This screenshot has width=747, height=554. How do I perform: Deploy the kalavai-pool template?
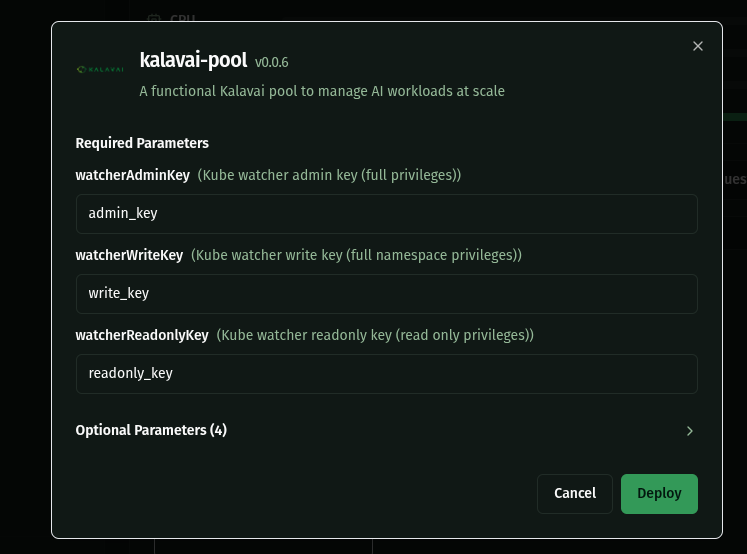659,494
